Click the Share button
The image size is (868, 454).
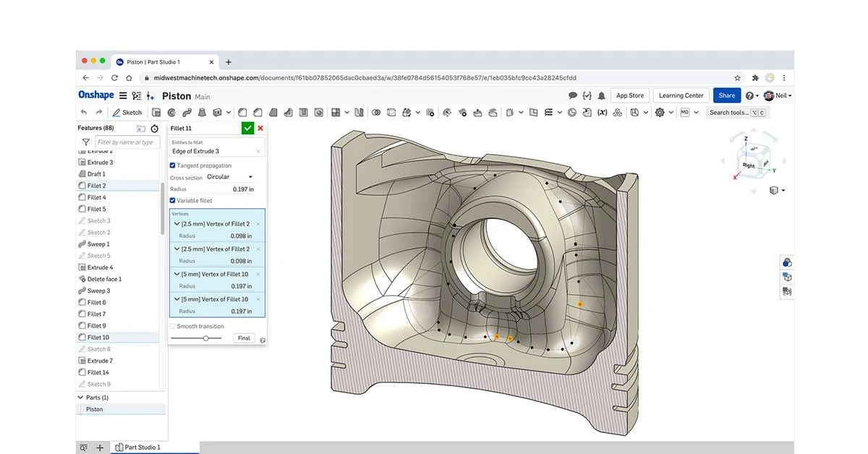[x=726, y=95]
